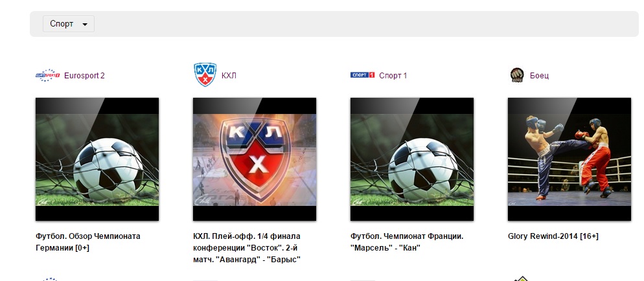This screenshot has height=281, width=644.
Task: Click the partial channel logo under the Германии listing
Action: click(x=50, y=279)
